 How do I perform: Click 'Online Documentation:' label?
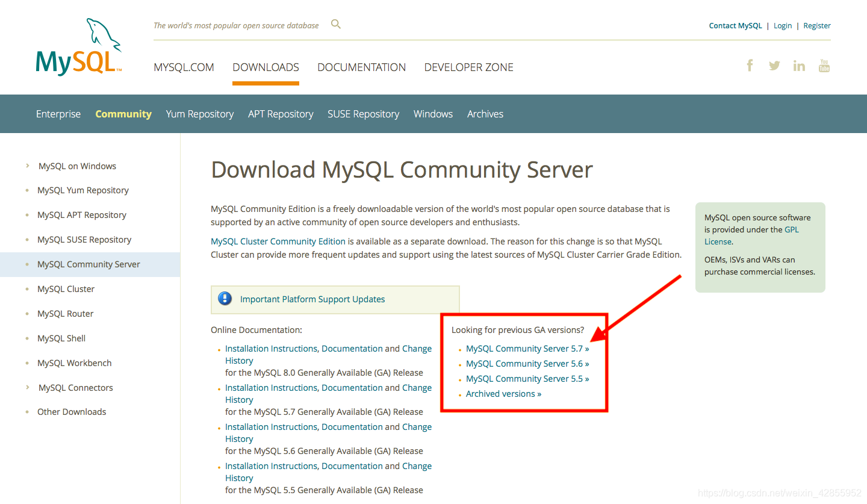click(x=256, y=330)
